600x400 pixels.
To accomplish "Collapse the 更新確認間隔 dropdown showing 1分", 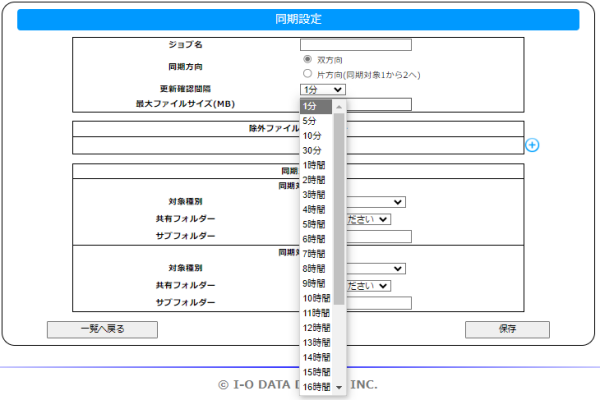I will pos(323,90).
